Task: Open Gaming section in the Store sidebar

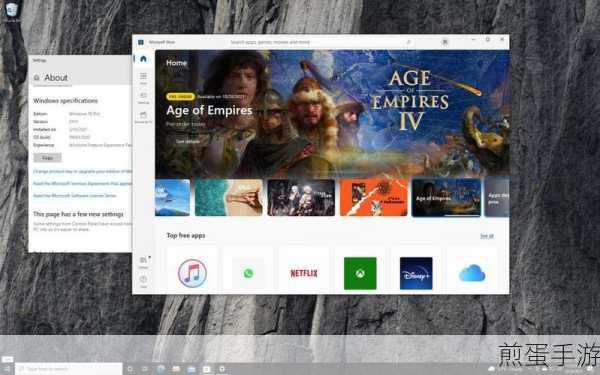Action: point(143,98)
